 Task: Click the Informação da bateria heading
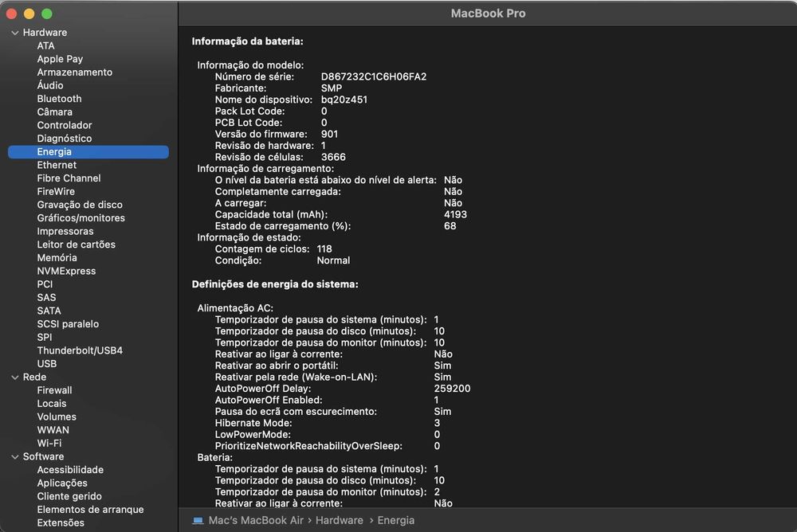point(248,41)
